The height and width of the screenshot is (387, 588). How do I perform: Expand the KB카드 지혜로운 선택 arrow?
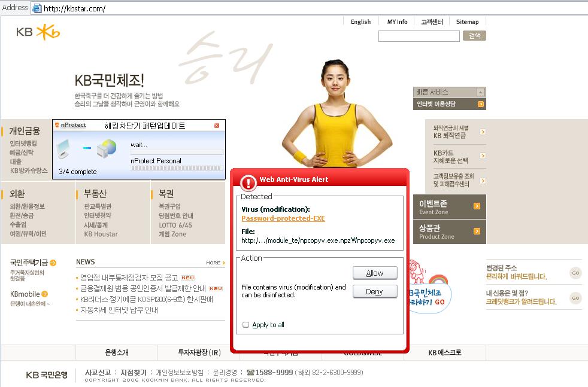pyautogui.click(x=483, y=157)
